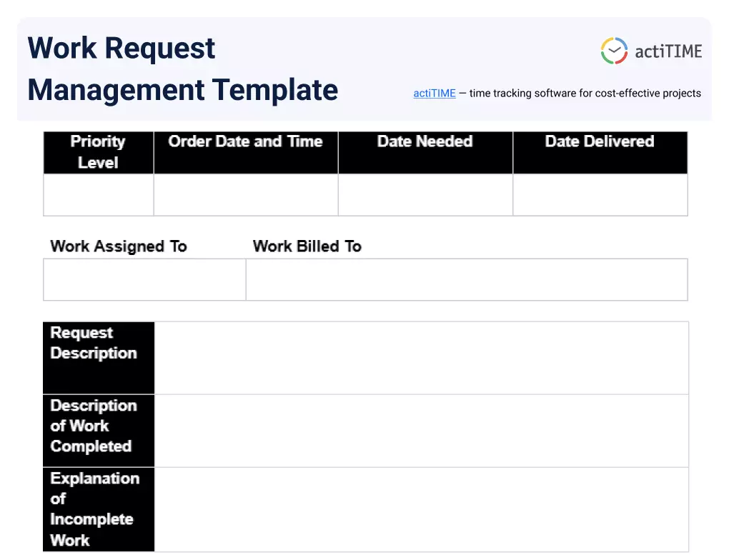
Task: Select the Work Billed To entry box
Action: (x=466, y=279)
